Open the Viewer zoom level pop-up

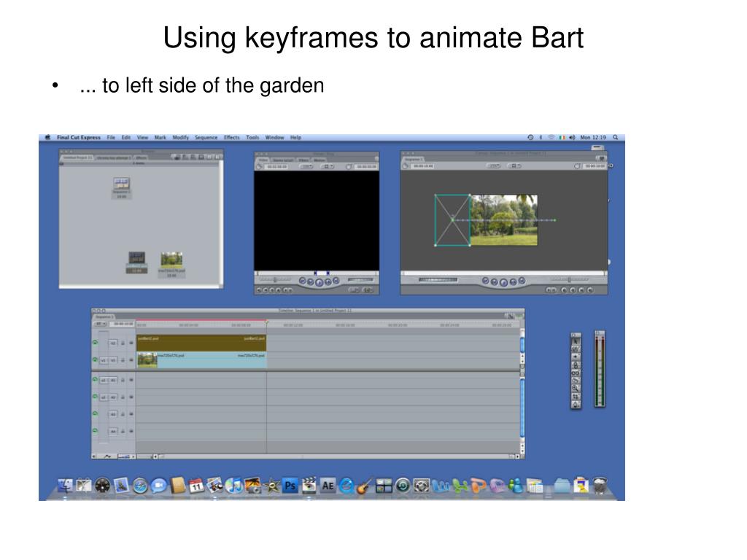coord(306,167)
